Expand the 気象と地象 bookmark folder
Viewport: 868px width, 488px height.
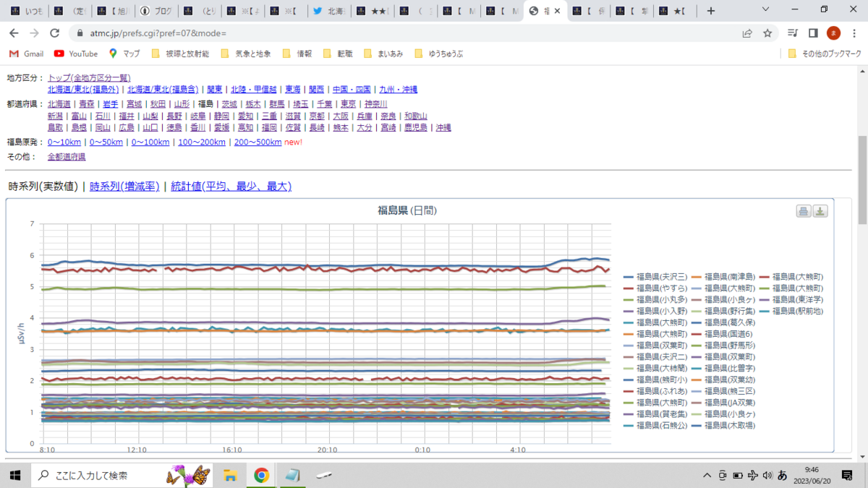[245, 53]
